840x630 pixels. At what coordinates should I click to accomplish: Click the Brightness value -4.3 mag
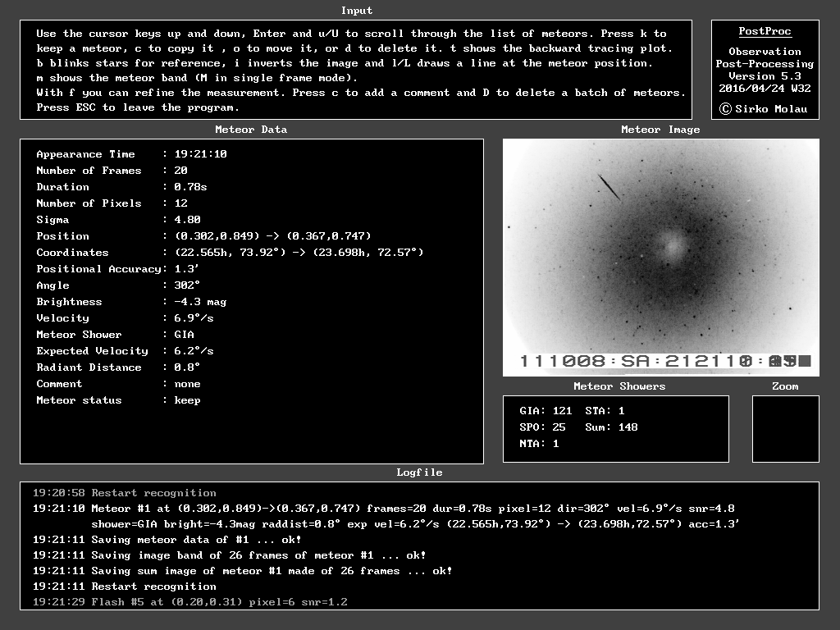click(x=200, y=302)
